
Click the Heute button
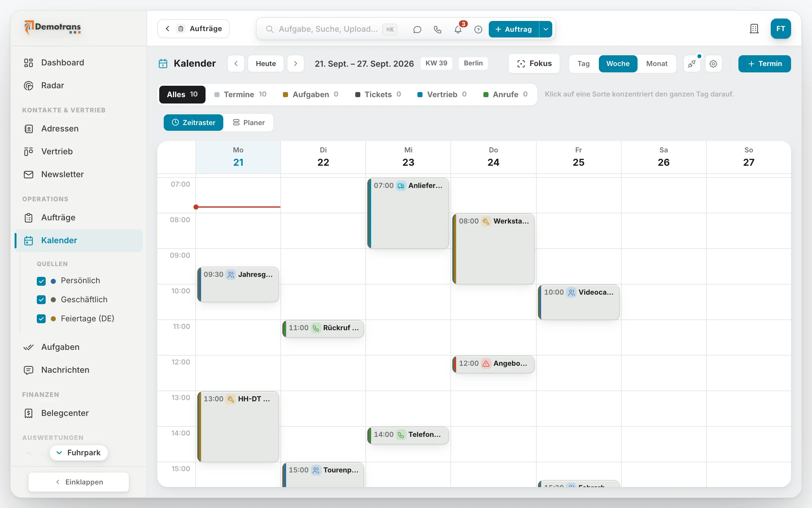click(266, 63)
